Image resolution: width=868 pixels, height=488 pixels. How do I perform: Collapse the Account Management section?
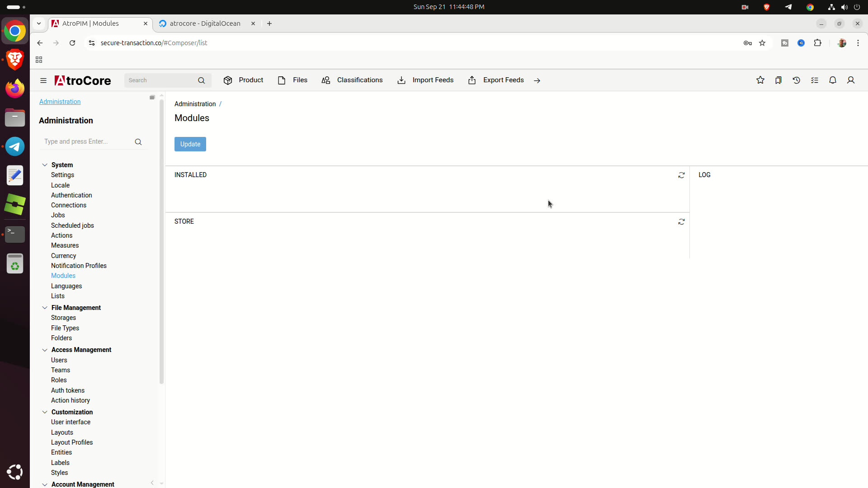pyautogui.click(x=45, y=484)
